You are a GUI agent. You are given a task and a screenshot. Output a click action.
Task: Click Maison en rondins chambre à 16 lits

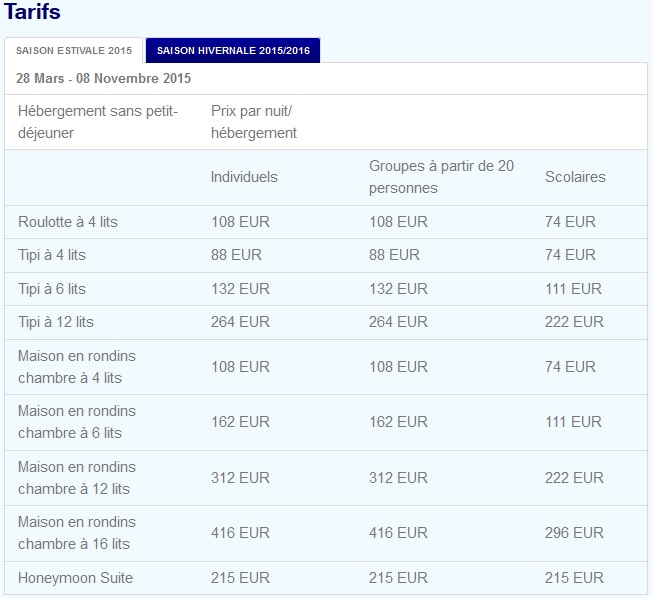(x=77, y=533)
